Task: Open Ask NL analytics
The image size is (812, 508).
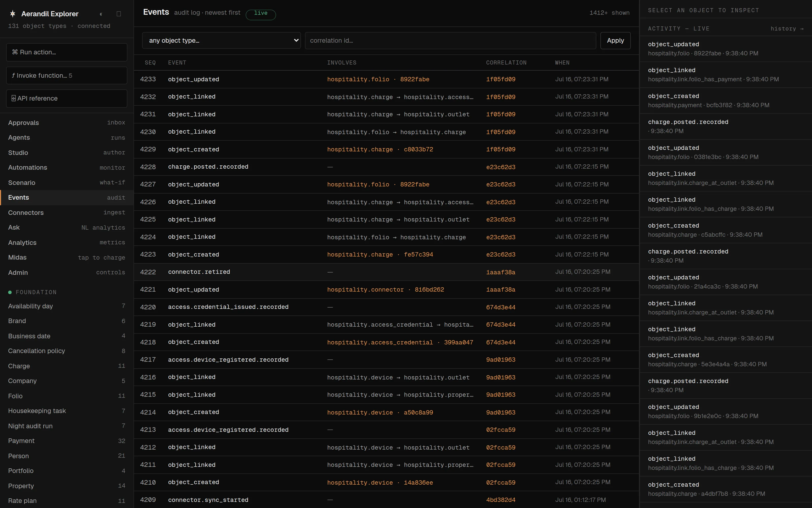Action: (x=66, y=228)
